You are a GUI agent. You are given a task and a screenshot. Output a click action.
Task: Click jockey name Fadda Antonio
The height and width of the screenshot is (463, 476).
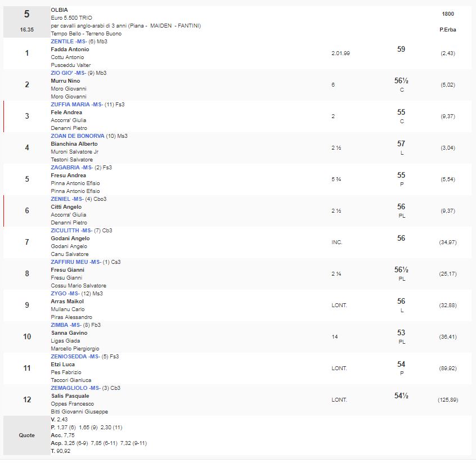click(x=70, y=50)
